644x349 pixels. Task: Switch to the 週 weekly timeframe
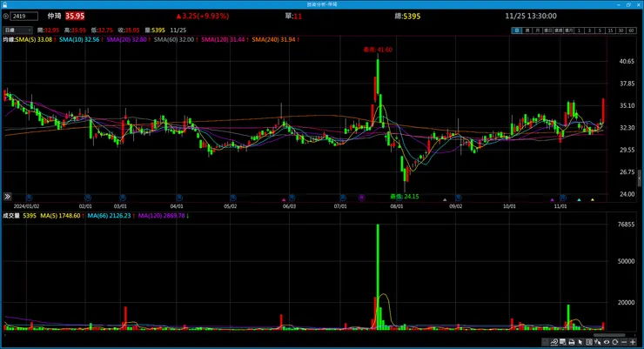click(x=527, y=30)
